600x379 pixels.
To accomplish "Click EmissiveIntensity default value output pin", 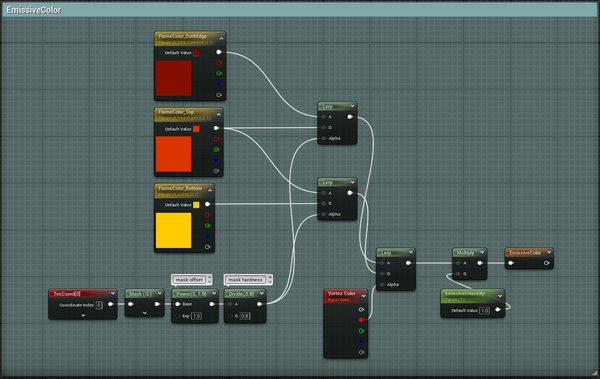I will click(x=498, y=310).
